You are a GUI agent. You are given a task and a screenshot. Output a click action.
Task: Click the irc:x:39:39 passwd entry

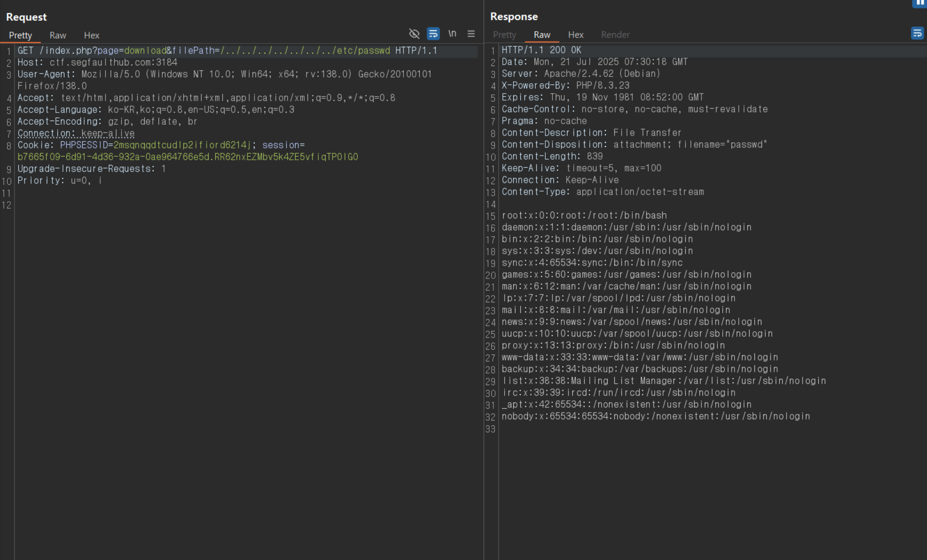point(619,393)
